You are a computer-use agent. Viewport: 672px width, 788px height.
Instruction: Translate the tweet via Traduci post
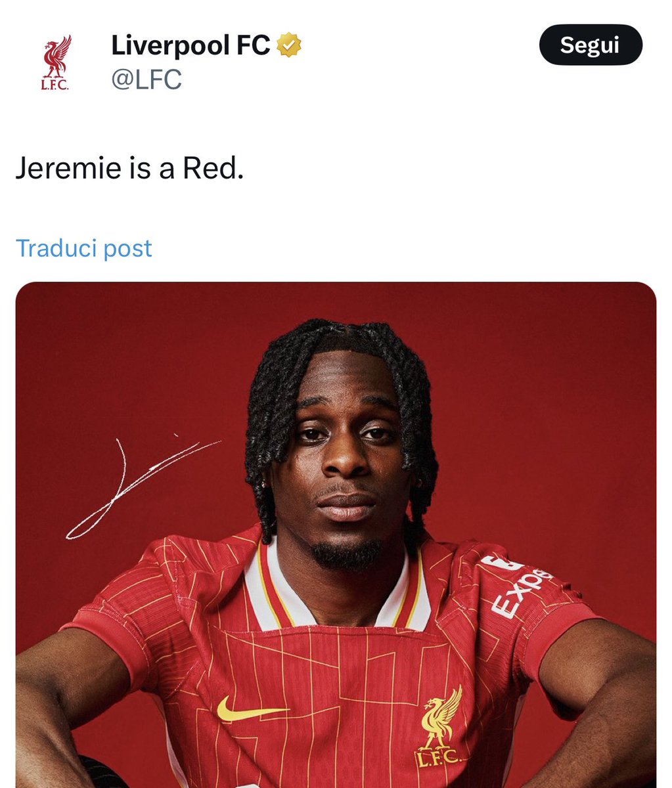pos(83,248)
